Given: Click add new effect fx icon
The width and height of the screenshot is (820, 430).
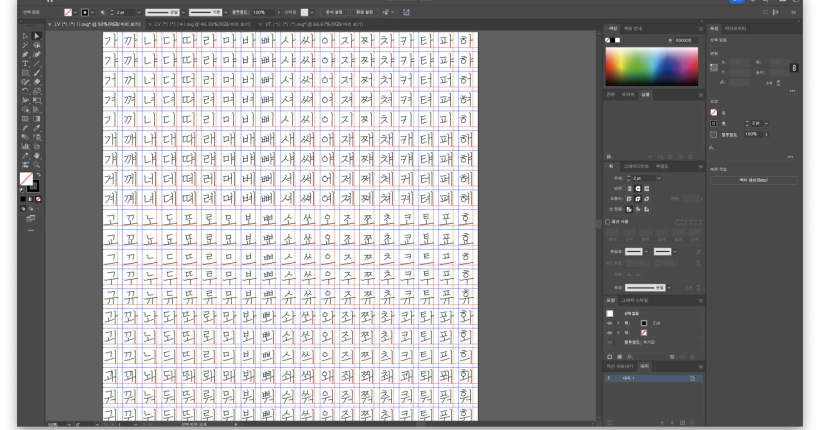Looking at the screenshot, I should (x=630, y=355).
